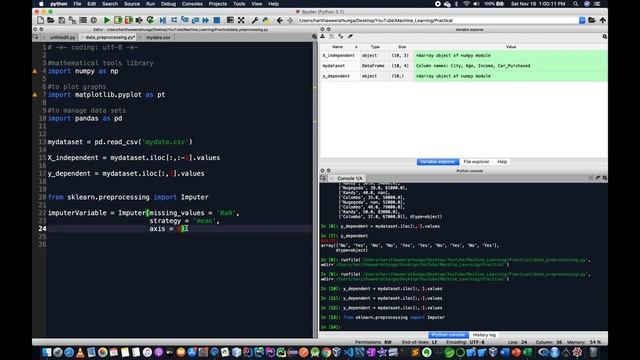Open the Debug menu
The height and width of the screenshot is (360, 640).
[x=168, y=4]
